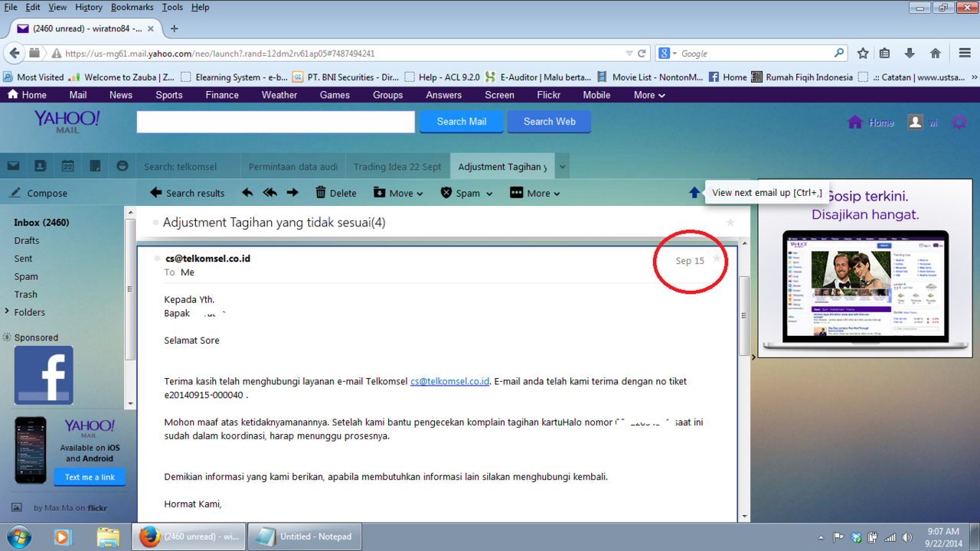Image resolution: width=980 pixels, height=551 pixels.
Task: Forward the email with right arrow icon
Action: (292, 193)
